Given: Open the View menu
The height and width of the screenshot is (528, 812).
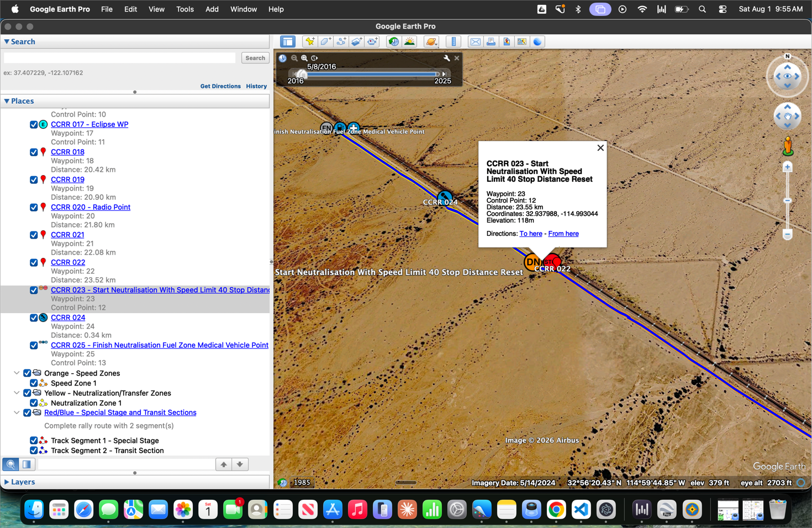Looking at the screenshot, I should (x=156, y=9).
